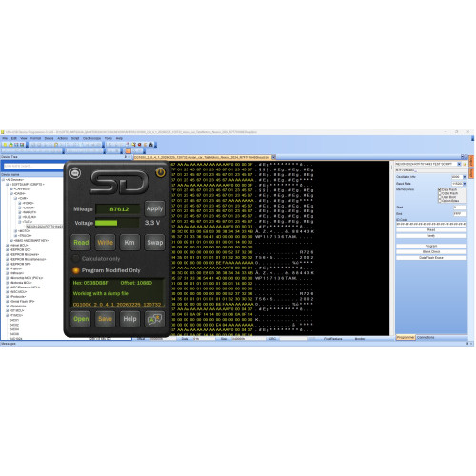The height and width of the screenshot is (476, 476).
Task: Uncheck the Data Flash checkbox
Action: click(440, 189)
